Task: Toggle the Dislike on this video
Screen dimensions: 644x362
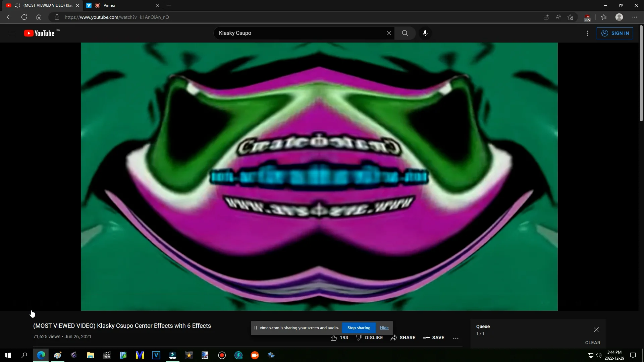Action: click(x=369, y=338)
